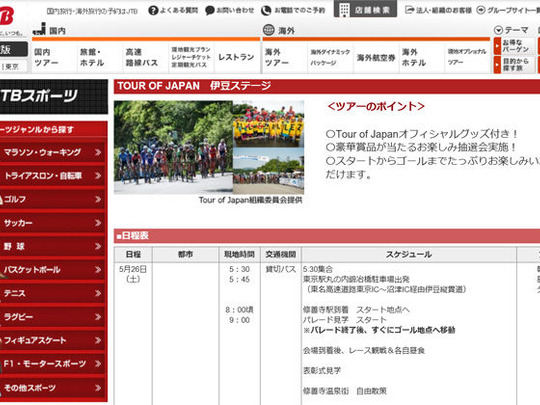Click the 表彰式見学 schedule line
Image resolution: width=540 pixels, height=405 pixels.
(322, 371)
